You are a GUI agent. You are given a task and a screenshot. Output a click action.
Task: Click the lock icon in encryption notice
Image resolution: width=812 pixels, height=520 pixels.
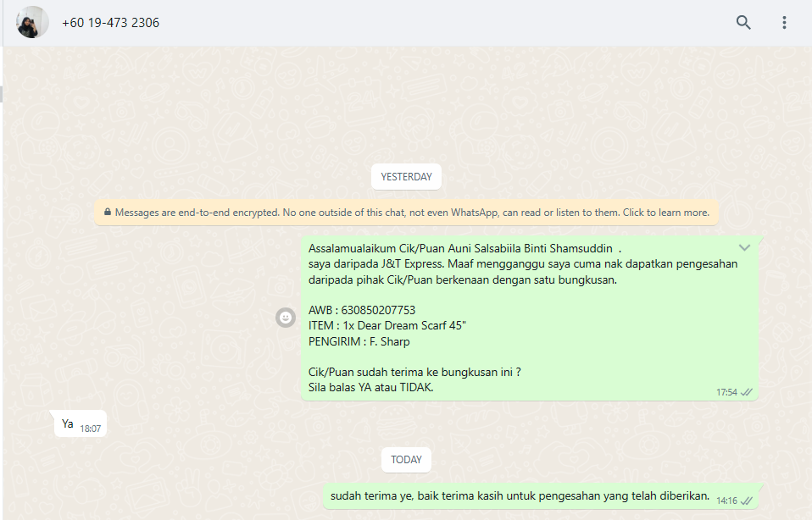tap(107, 213)
